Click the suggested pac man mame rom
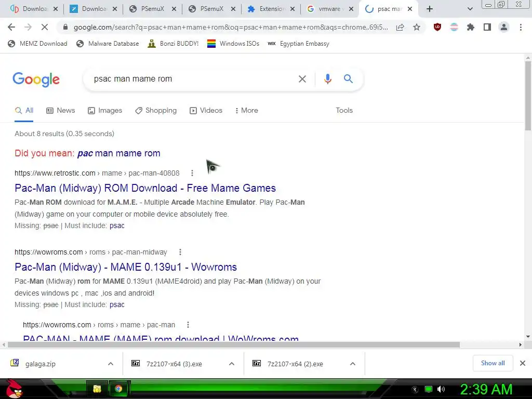 click(119, 153)
